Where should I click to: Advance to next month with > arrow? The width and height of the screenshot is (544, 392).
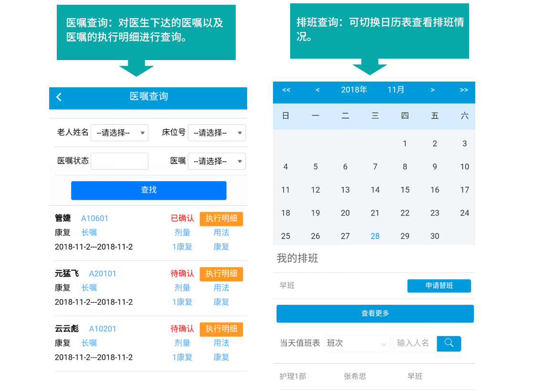tap(432, 90)
